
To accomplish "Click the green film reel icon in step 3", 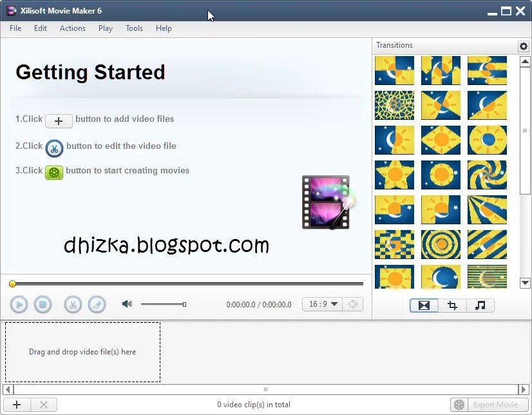I will click(54, 173).
